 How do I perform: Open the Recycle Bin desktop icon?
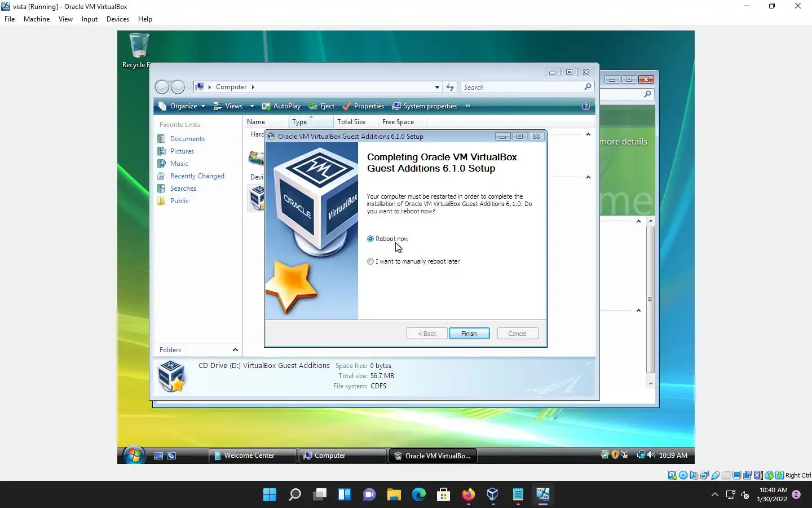click(138, 51)
